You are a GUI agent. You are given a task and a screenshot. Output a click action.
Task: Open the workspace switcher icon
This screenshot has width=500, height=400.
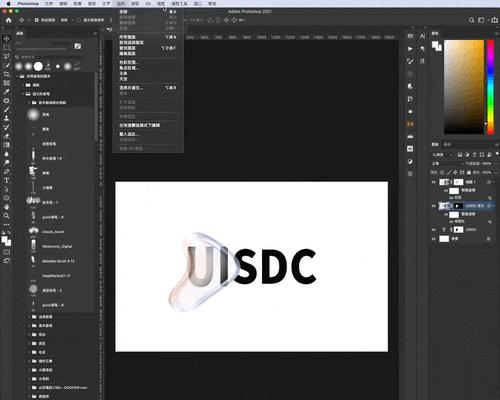[x=481, y=20]
